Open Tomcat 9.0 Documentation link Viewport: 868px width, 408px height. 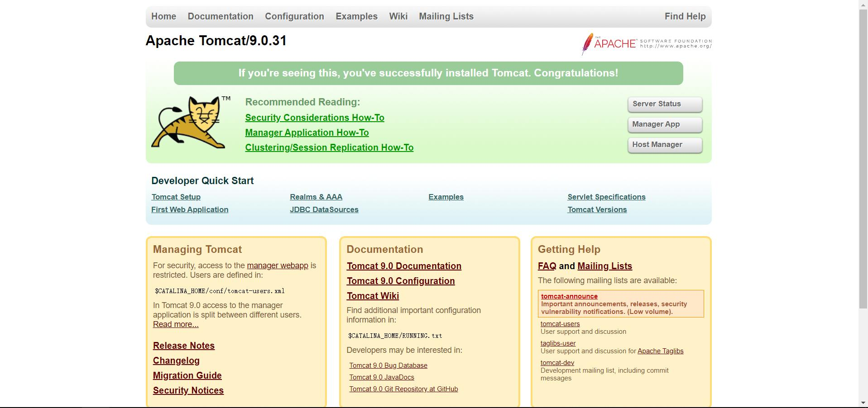coord(404,266)
